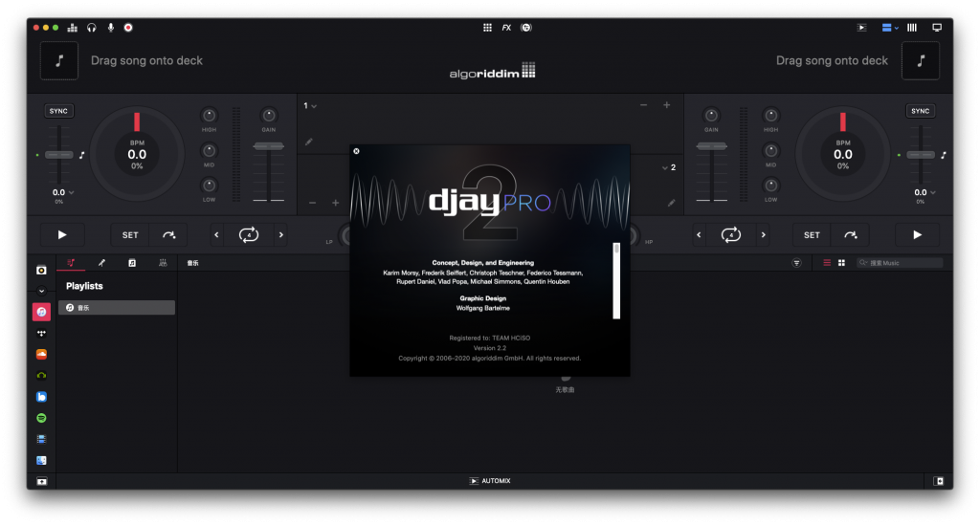Screen dimensions: 980x525
Task: Click the right deck HIGH EQ knob
Action: point(771,115)
